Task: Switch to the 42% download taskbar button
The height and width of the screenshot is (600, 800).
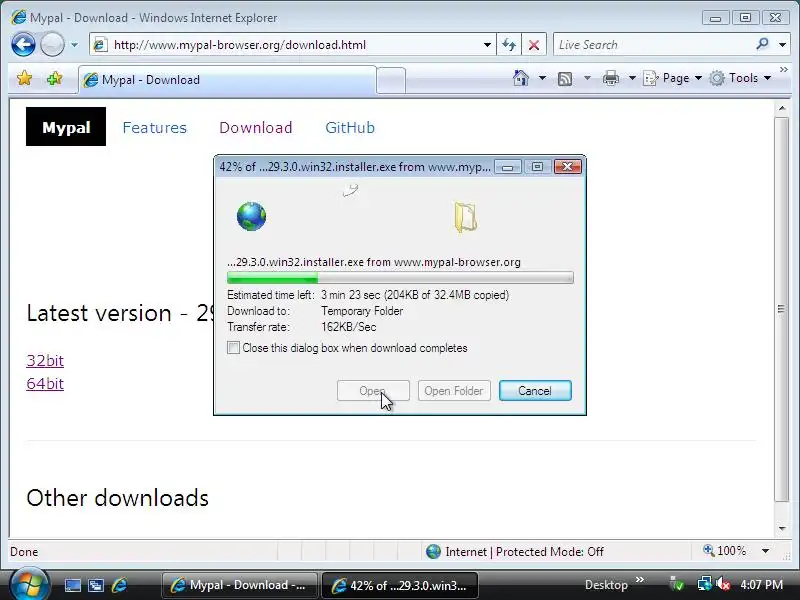Action: [x=400, y=585]
